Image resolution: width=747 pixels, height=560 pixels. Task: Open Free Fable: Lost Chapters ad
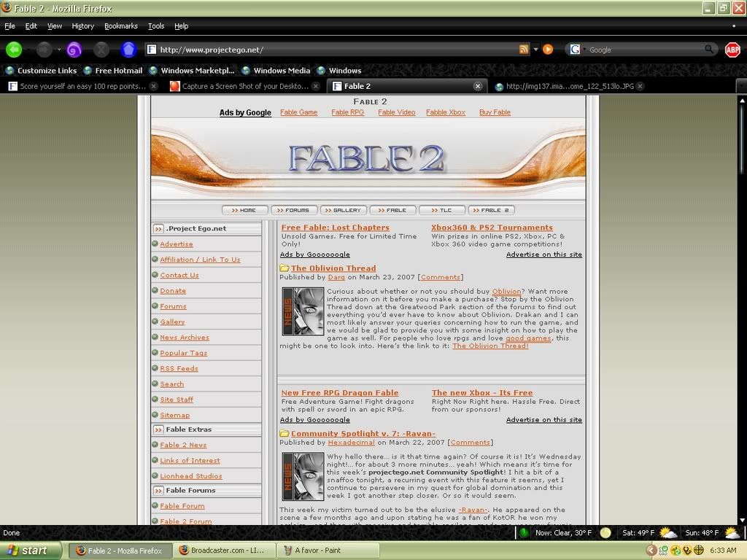336,227
